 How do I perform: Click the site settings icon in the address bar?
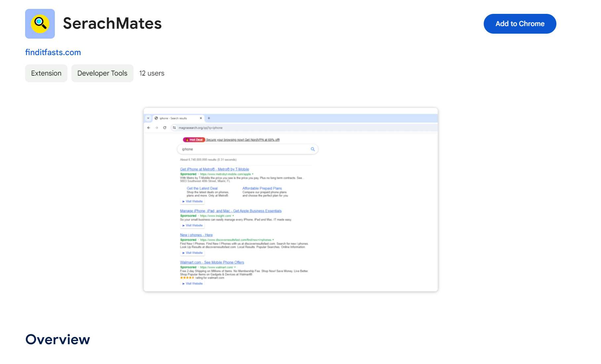[x=174, y=128]
